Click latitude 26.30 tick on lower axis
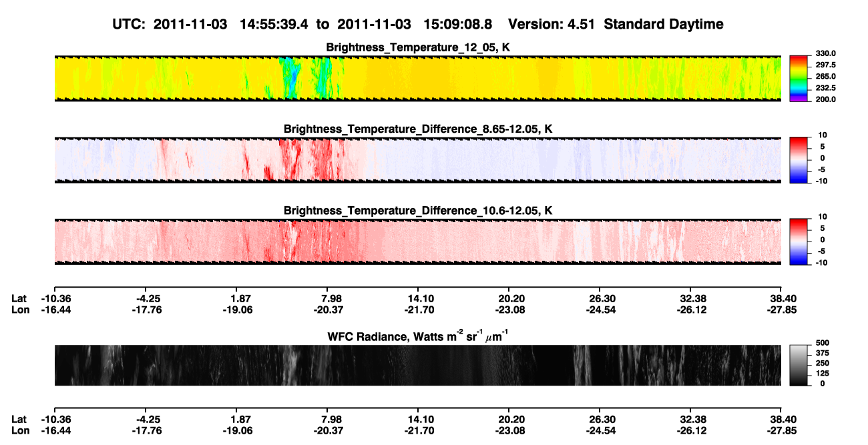This screenshot has height=445, width=868. tap(600, 418)
